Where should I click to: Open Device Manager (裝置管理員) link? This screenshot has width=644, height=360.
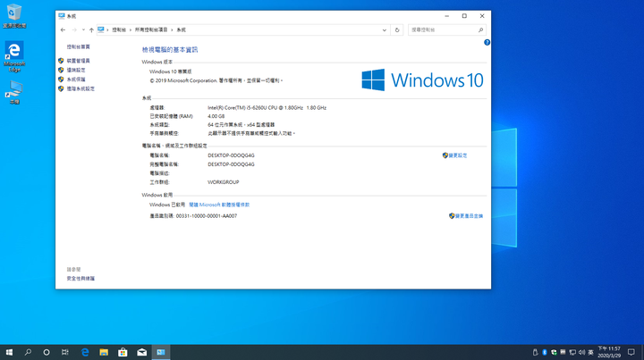point(78,61)
